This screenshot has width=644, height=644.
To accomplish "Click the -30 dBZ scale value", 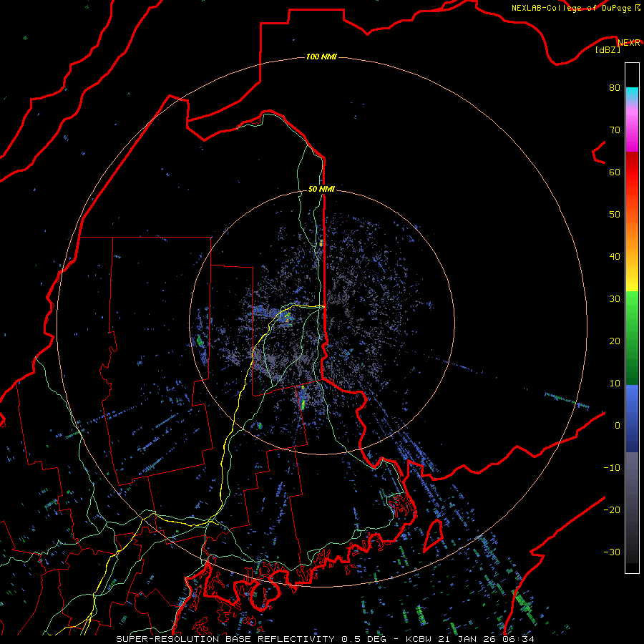I will coord(612,552).
